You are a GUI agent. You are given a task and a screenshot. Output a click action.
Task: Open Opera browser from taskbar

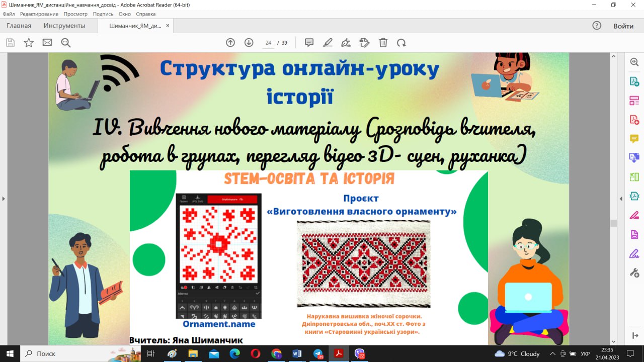[x=256, y=353]
